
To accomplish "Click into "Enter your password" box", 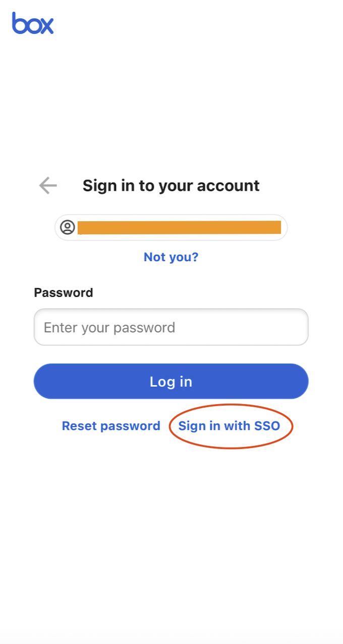I will pyautogui.click(x=171, y=327).
